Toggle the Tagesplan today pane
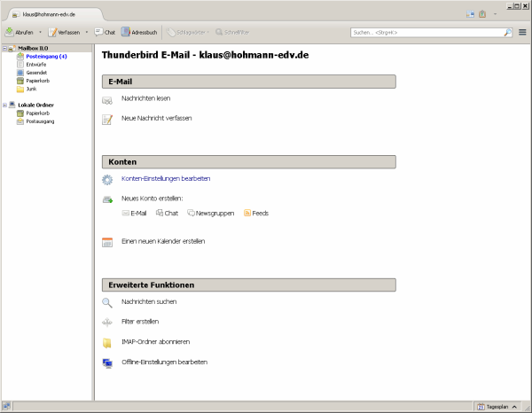The height and width of the screenshot is (413, 532). coord(497,407)
